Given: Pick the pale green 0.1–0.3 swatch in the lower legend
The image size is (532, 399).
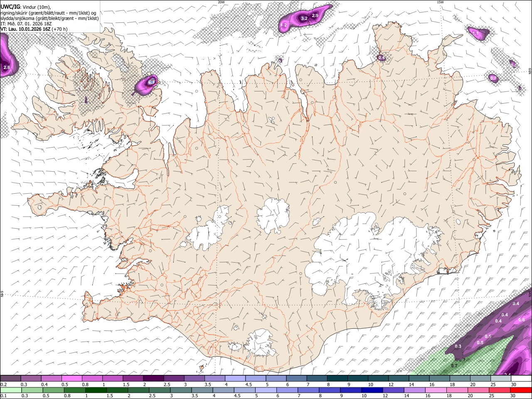Looking at the screenshot, I should pyautogui.click(x=11, y=390).
